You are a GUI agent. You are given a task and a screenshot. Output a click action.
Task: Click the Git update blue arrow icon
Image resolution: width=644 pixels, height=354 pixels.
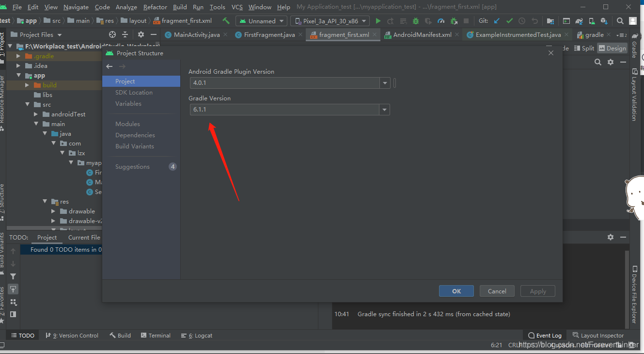pyautogui.click(x=497, y=21)
